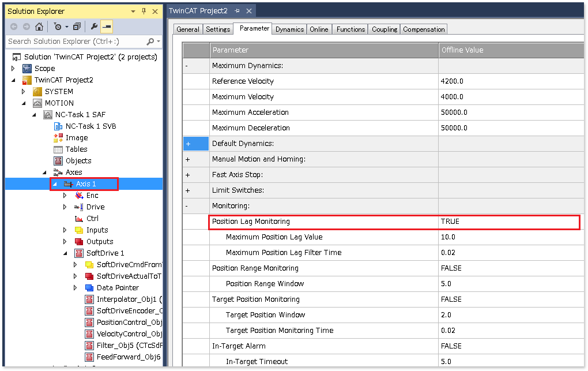Viewport: 588px width, 371px height.
Task: Pin the Solution Explorer panel
Action: [144, 12]
